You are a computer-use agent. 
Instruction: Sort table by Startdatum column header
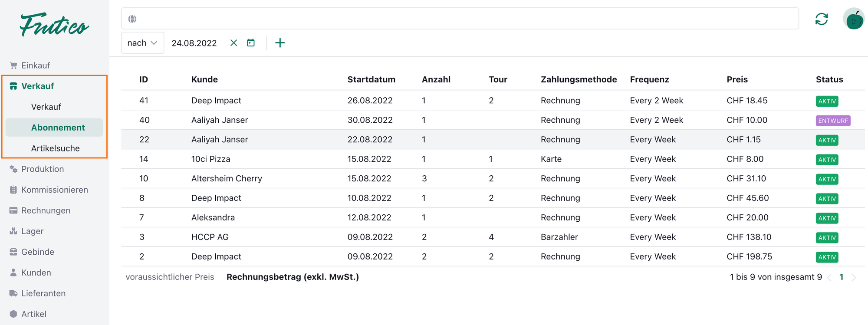[x=371, y=79]
